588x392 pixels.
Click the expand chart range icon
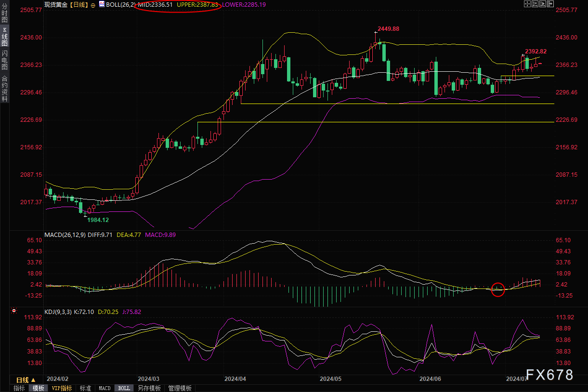coord(543,4)
